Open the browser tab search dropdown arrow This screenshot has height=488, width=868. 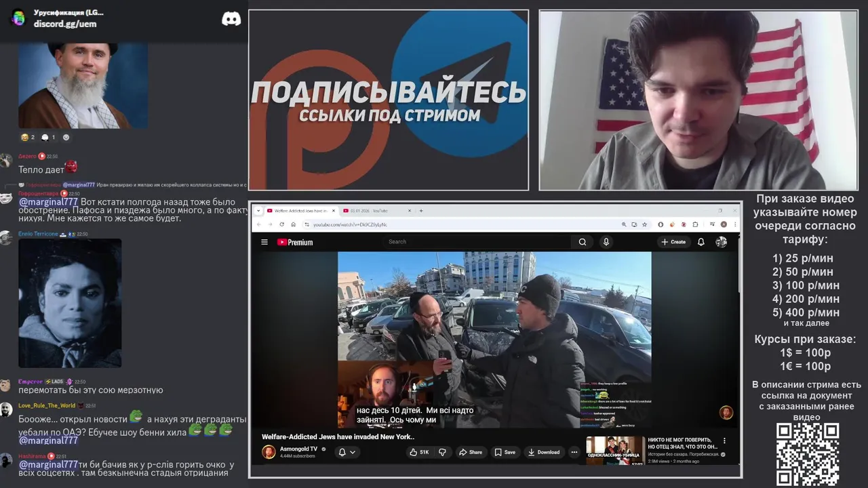[x=258, y=211]
